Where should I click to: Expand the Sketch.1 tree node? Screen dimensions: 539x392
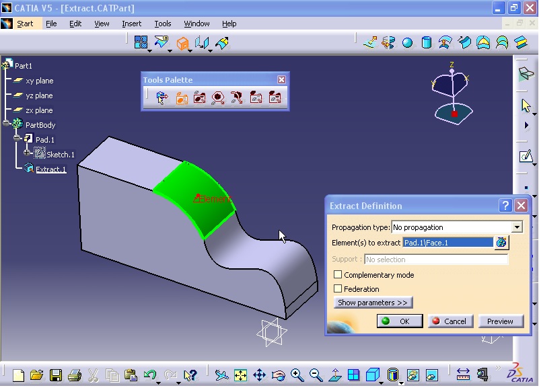coord(27,153)
